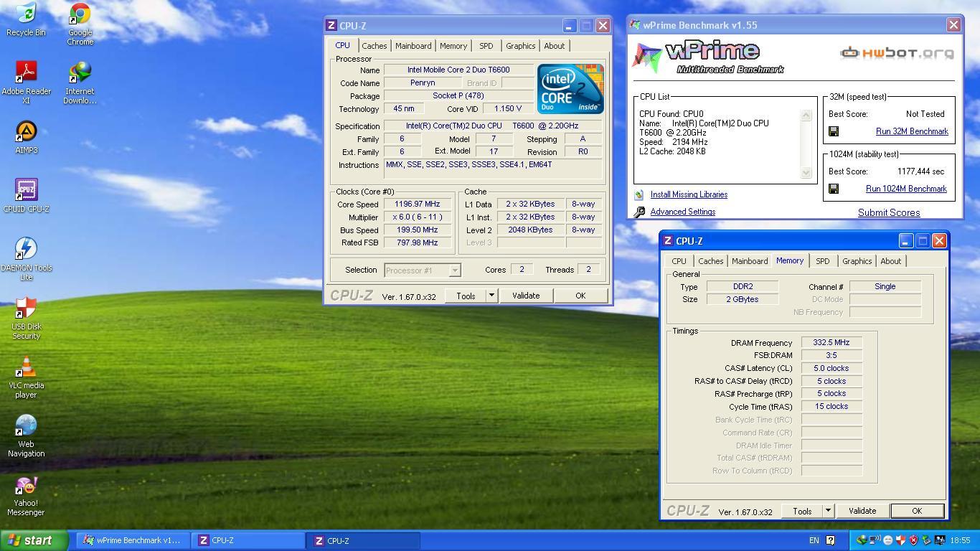Open the Windows start menu

tap(34, 540)
